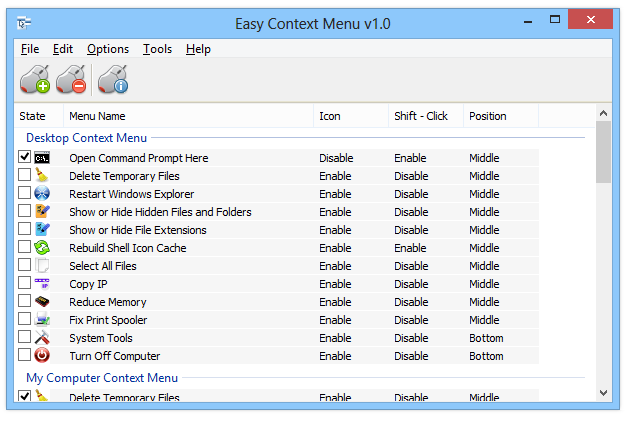627x425 pixels.
Task: Click the Shift - Click column header
Action: [x=426, y=116]
